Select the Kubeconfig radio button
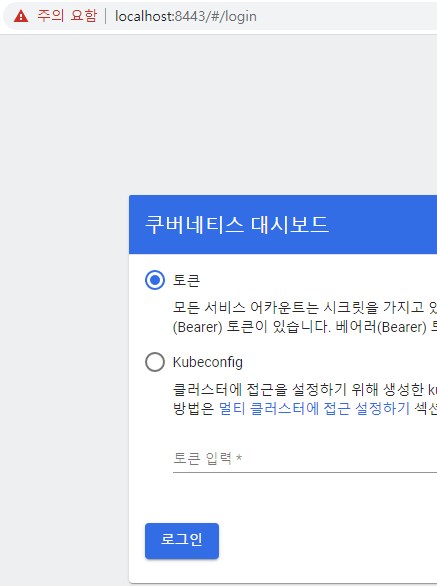Screen dimensions: 437x586 click(155, 362)
